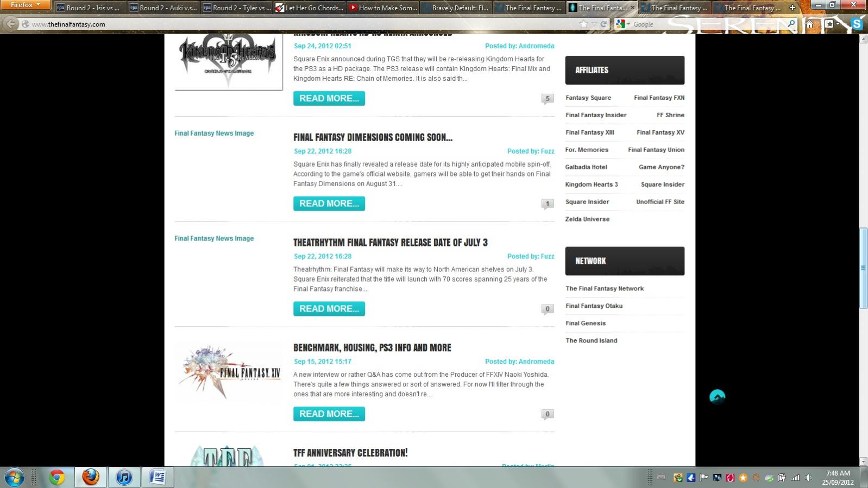
Task: Open the Galbadia Hotel affiliate link
Action: coord(586,167)
